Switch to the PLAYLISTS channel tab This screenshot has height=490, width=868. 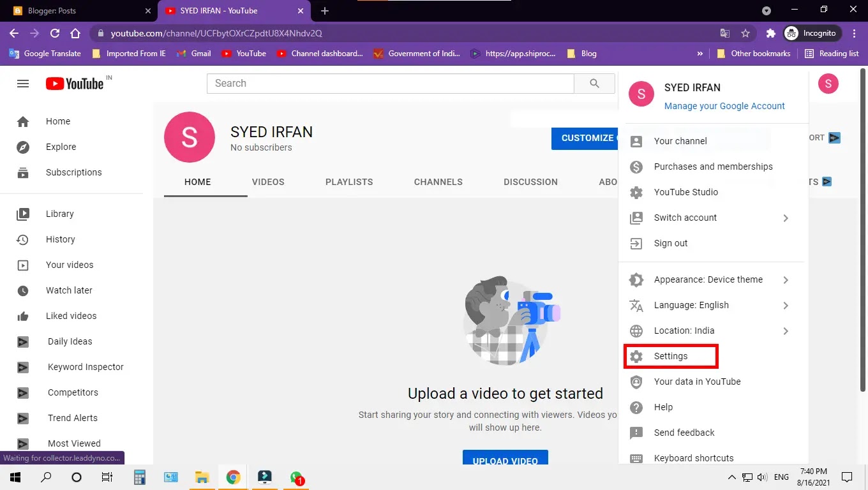tap(349, 182)
